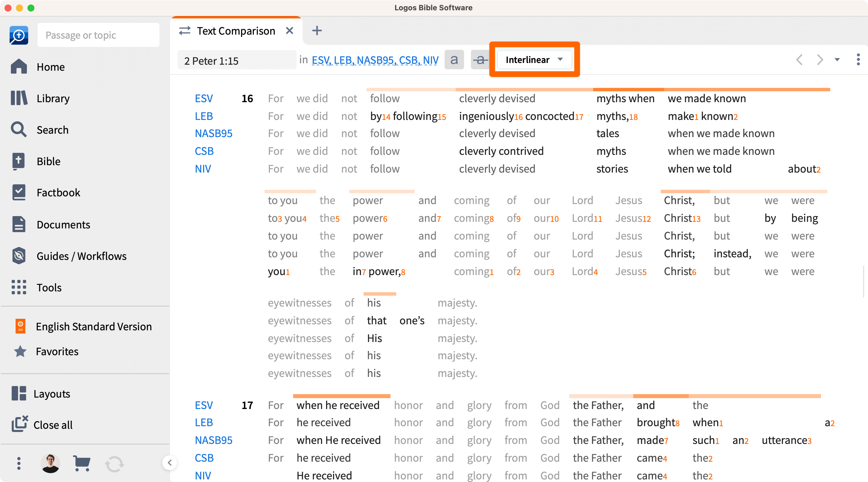Click 'when He received' in NASB95 row
The width and height of the screenshot is (868, 482).
[x=338, y=440]
